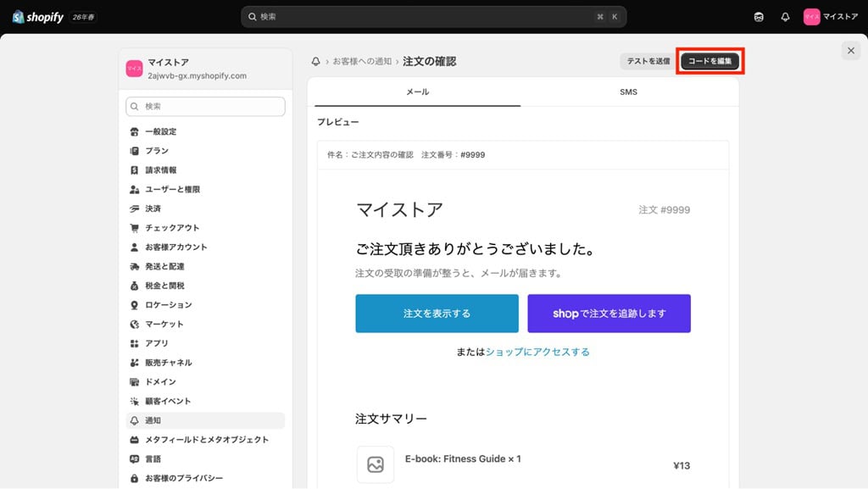This screenshot has width=868, height=489.
Task: Click 注文を表示する button in preview
Action: (437, 313)
